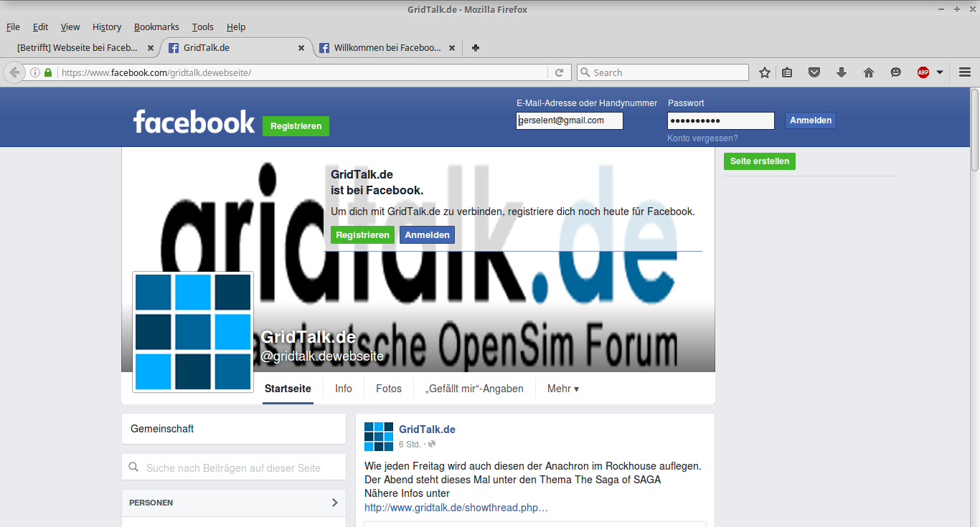The image size is (980, 527).
Task: Open the downloads arrow icon
Action: click(842, 72)
